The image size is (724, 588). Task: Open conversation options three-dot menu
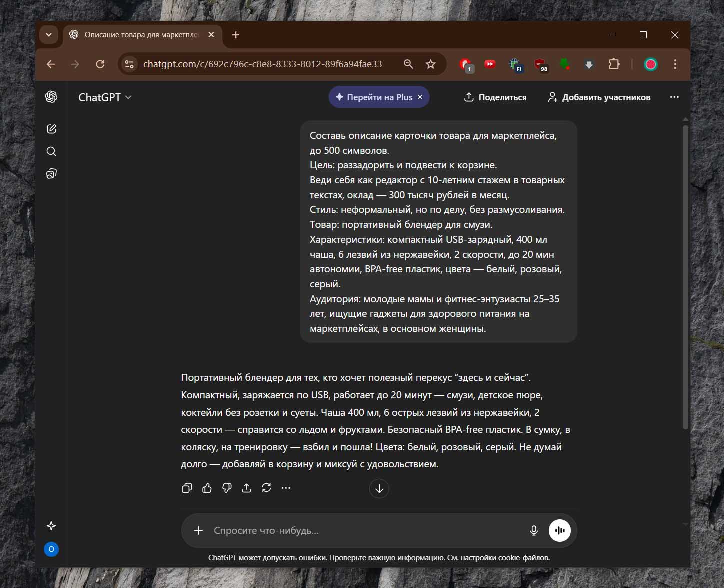pos(674,97)
